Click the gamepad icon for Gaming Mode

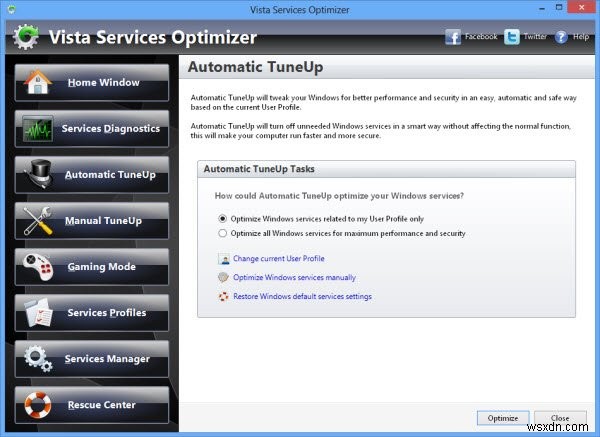[x=37, y=266]
